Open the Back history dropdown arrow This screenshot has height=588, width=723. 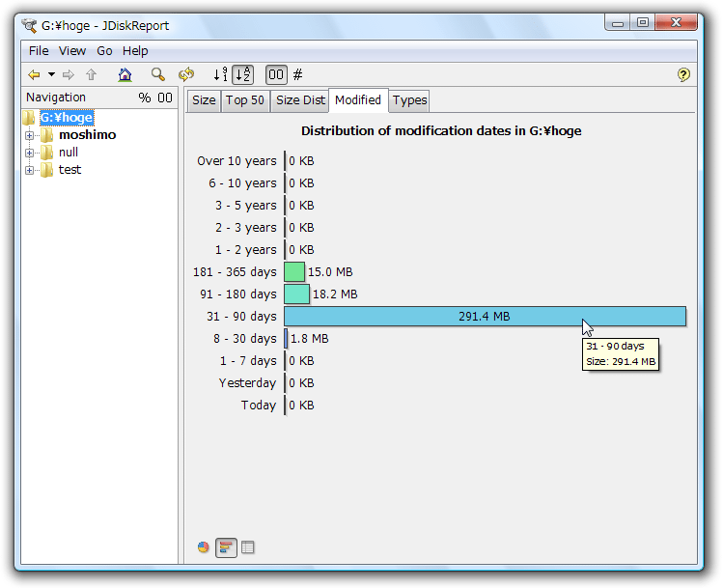tap(52, 74)
